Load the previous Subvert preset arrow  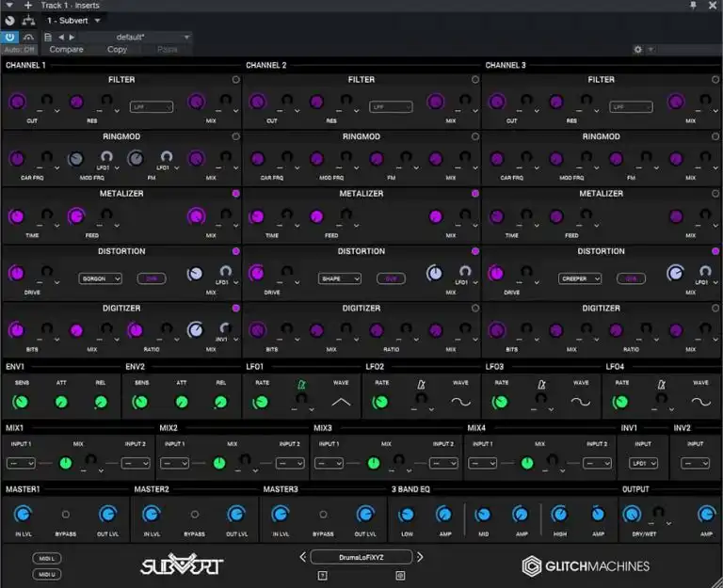[302, 557]
